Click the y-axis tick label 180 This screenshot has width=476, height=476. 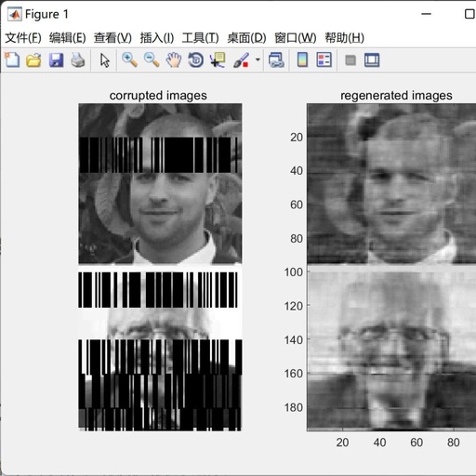[x=294, y=407]
